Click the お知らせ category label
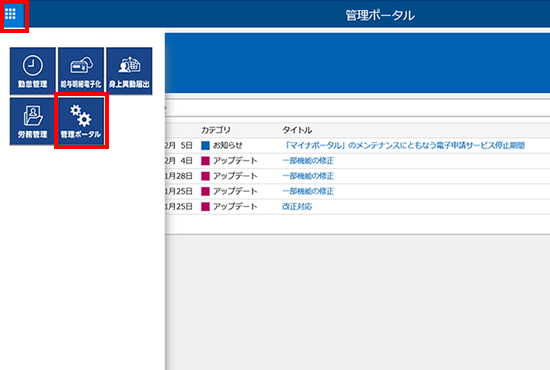The height and width of the screenshot is (370, 550). (x=228, y=146)
